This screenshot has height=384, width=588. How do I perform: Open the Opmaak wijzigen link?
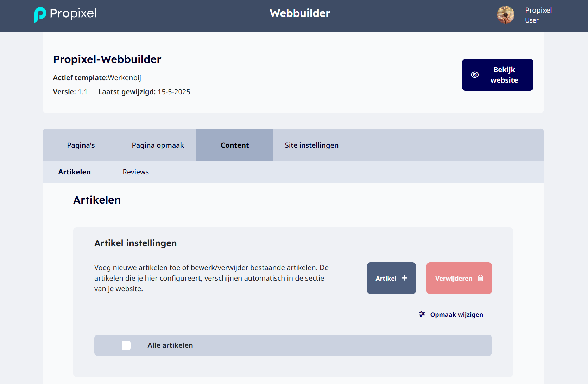pyautogui.click(x=451, y=314)
